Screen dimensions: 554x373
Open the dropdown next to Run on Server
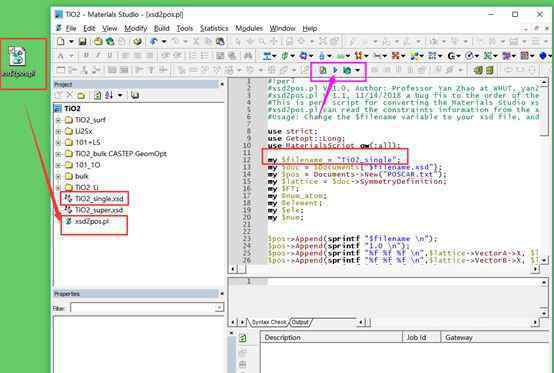coord(358,70)
